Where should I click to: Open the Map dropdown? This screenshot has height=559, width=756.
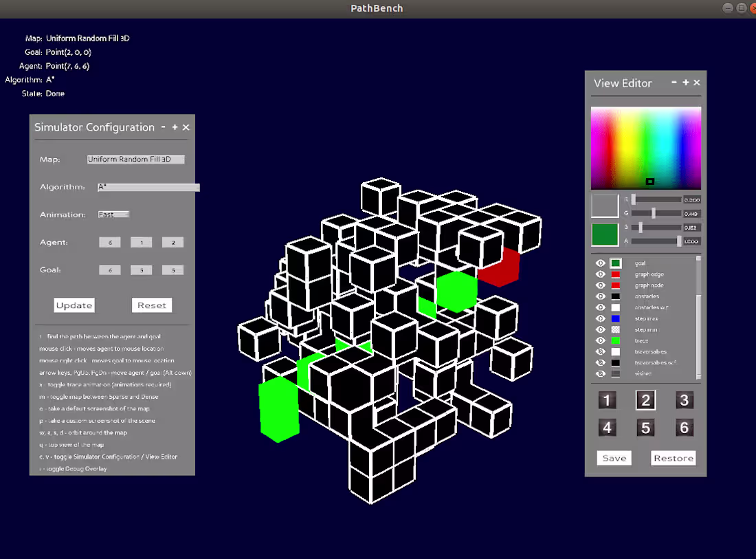(x=135, y=159)
